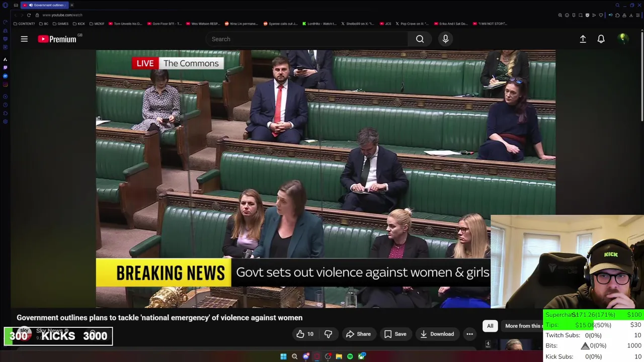Click inside the YouTube search field
This screenshot has height=362, width=644.
pos(307,39)
